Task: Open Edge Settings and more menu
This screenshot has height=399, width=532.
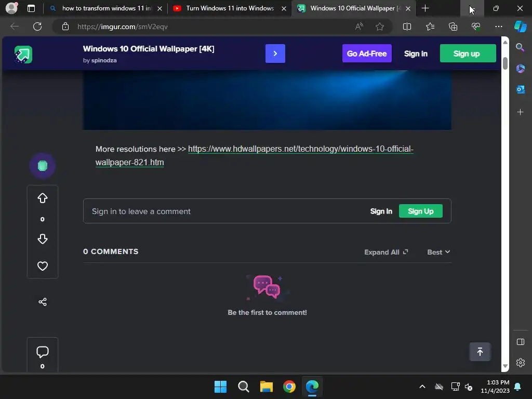Action: pyautogui.click(x=498, y=26)
